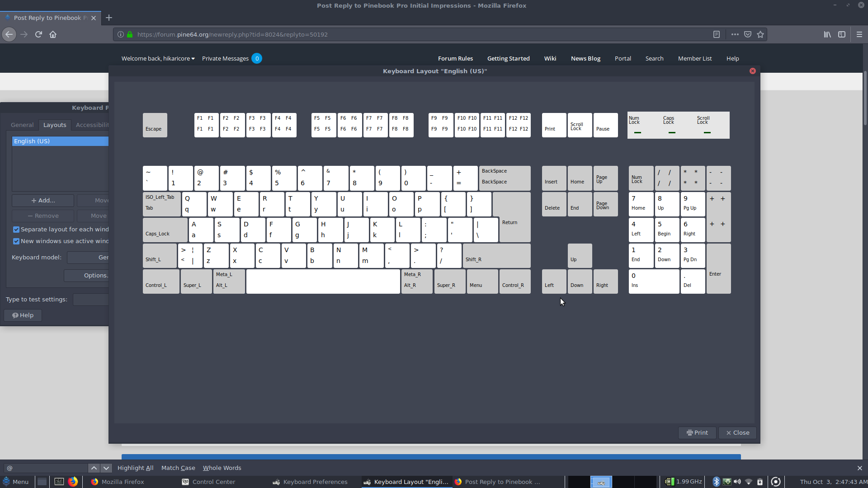Open forum Search link
Screen dimensions: 868x488
pyautogui.click(x=654, y=59)
